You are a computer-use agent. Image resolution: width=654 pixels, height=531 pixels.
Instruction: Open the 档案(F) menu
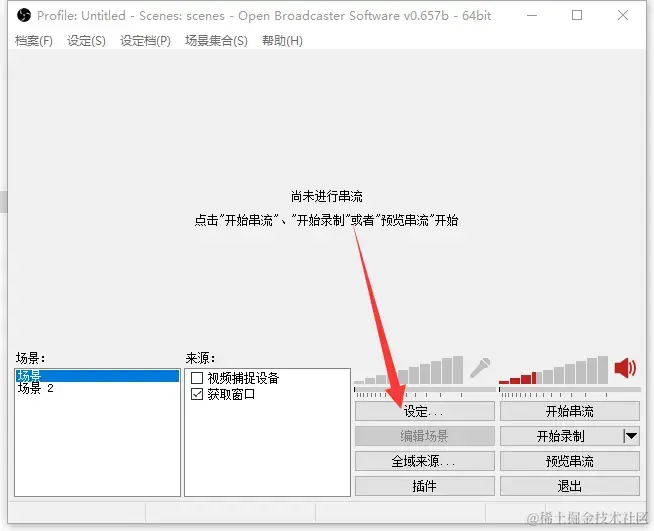[34, 41]
